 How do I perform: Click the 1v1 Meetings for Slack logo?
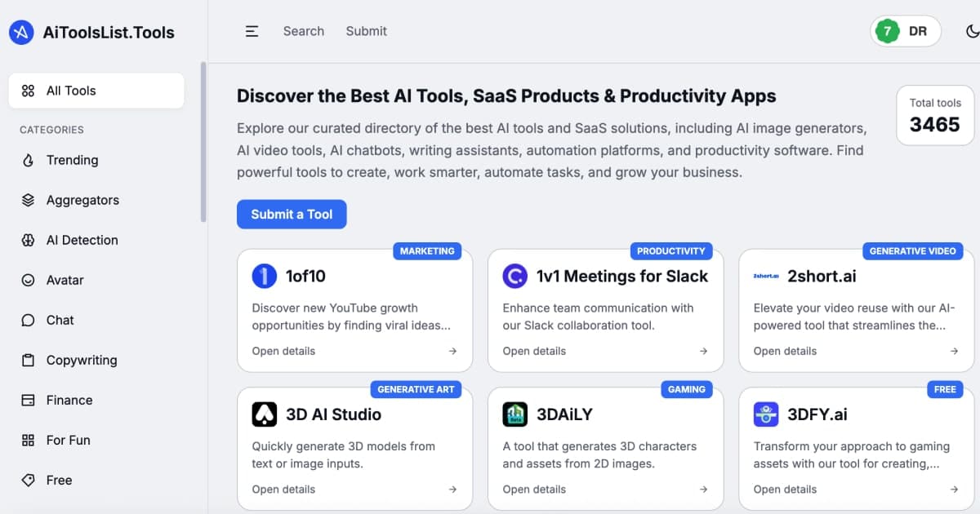pos(515,276)
